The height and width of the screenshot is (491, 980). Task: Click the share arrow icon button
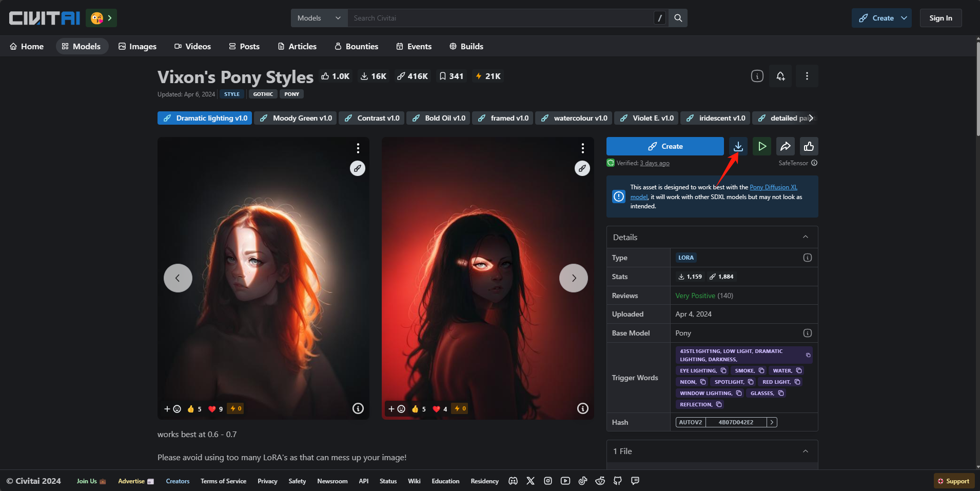(x=785, y=146)
